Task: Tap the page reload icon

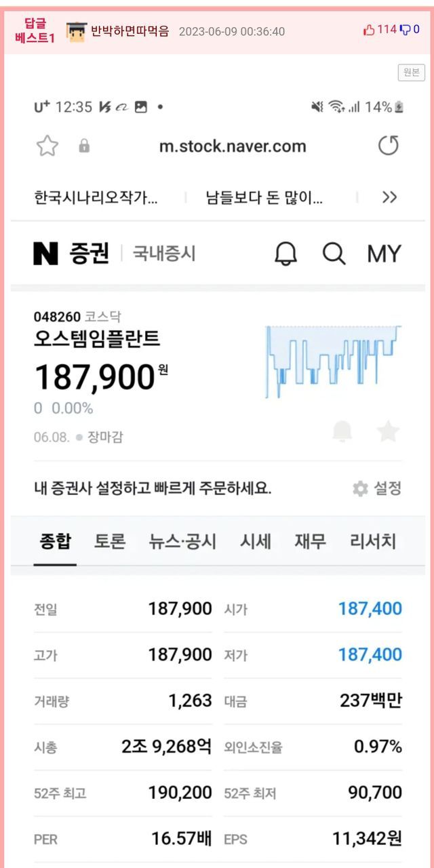Action: 388,146
